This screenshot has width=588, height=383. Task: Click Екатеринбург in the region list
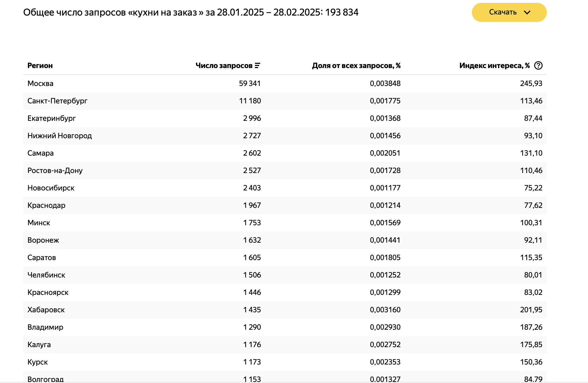pos(51,118)
